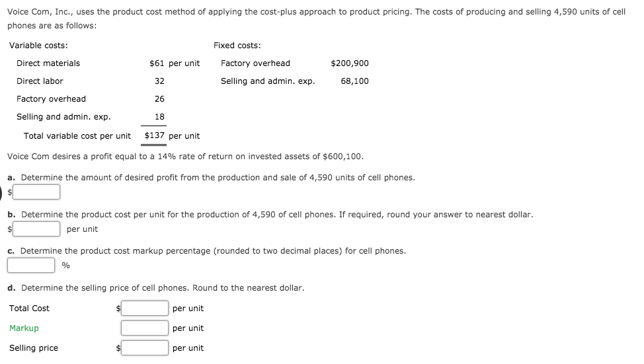Click the $200,900 fixed factory overhead amount
The height and width of the screenshot is (364, 644).
350,63
